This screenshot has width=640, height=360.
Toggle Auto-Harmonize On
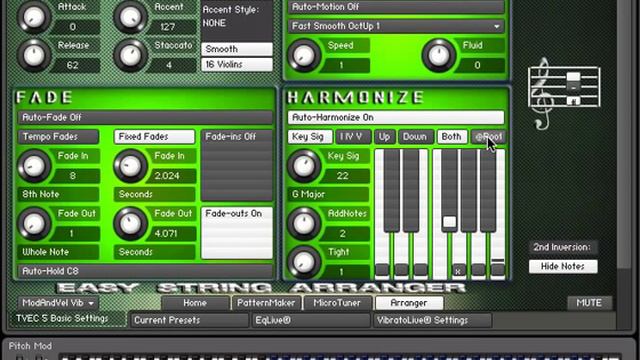(x=396, y=118)
